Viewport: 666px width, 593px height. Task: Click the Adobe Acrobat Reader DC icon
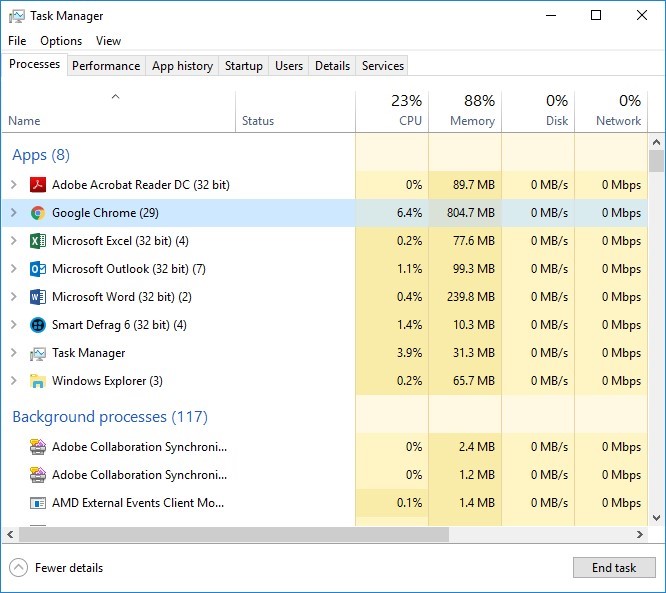click(x=38, y=185)
